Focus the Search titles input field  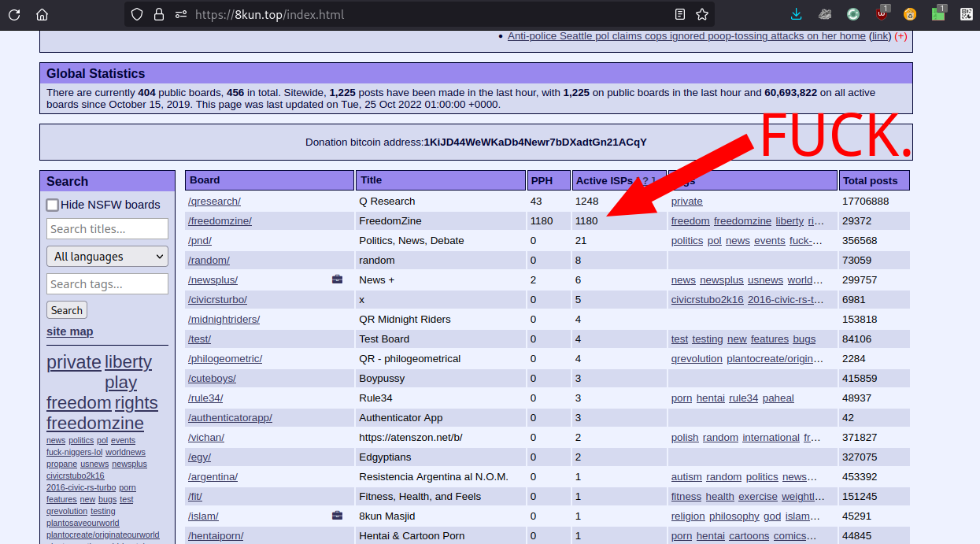point(107,229)
